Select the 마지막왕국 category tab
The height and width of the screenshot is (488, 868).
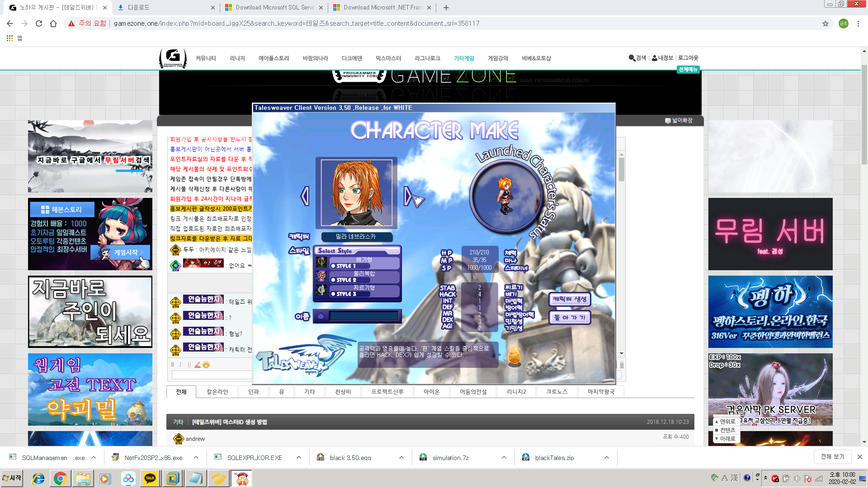(x=601, y=392)
